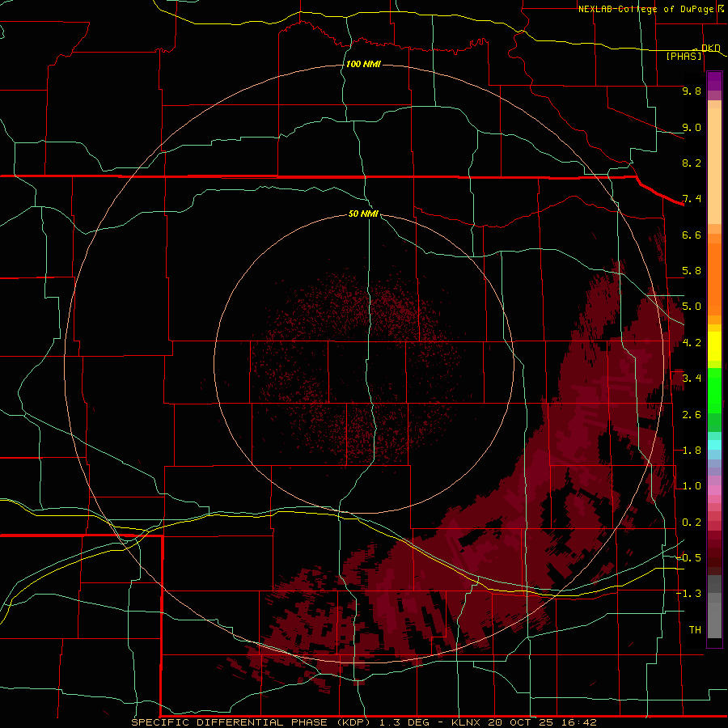
Task: Click the 9.0 value on color scale
Action: coord(692,127)
